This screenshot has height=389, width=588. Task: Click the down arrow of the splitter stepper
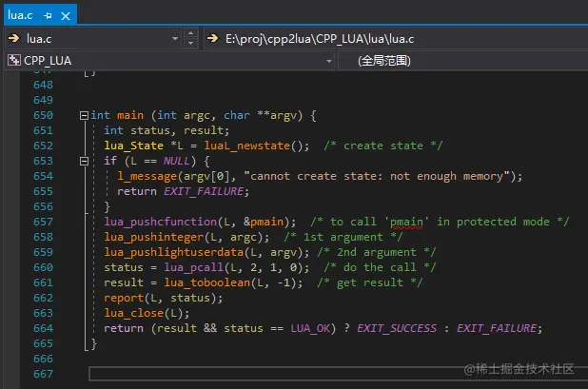coord(191,44)
